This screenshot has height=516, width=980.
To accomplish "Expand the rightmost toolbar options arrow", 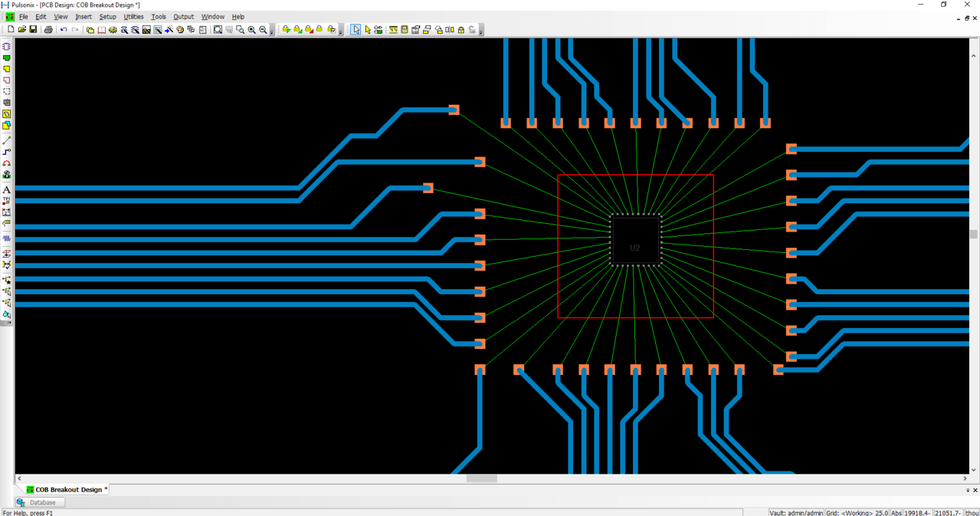I will pos(481,32).
